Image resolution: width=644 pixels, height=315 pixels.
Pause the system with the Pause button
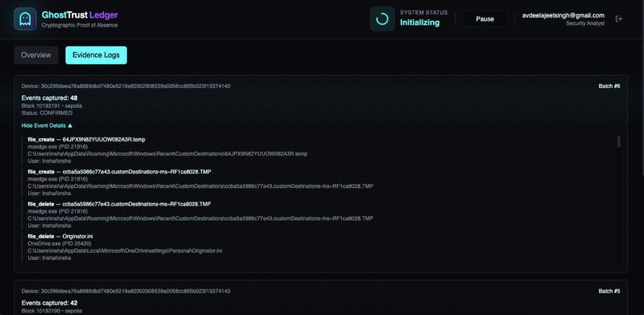pyautogui.click(x=485, y=19)
